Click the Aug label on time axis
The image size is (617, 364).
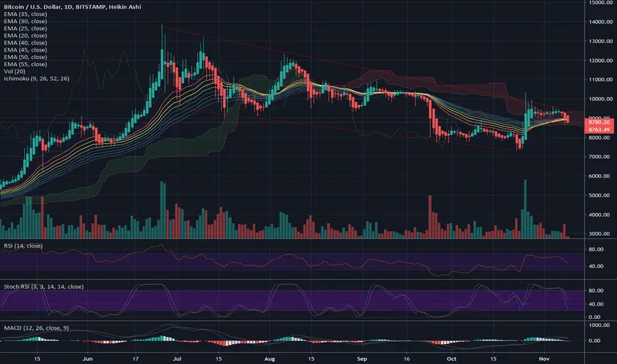pos(269,359)
